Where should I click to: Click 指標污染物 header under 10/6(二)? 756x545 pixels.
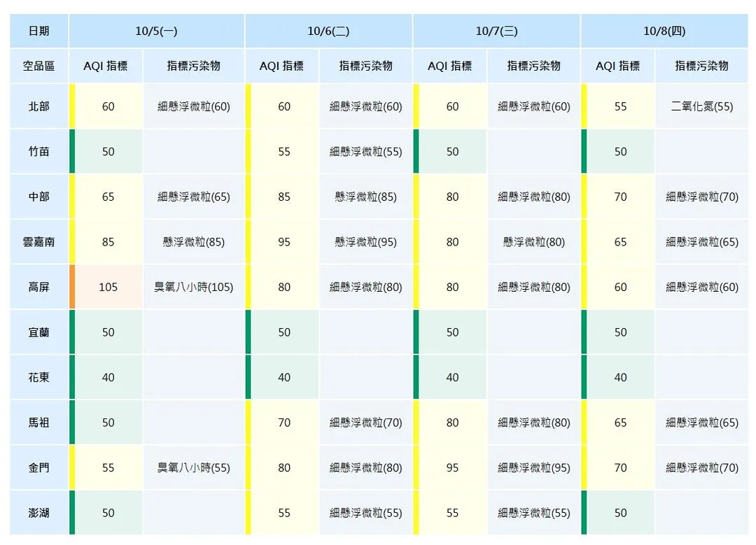[x=365, y=66]
